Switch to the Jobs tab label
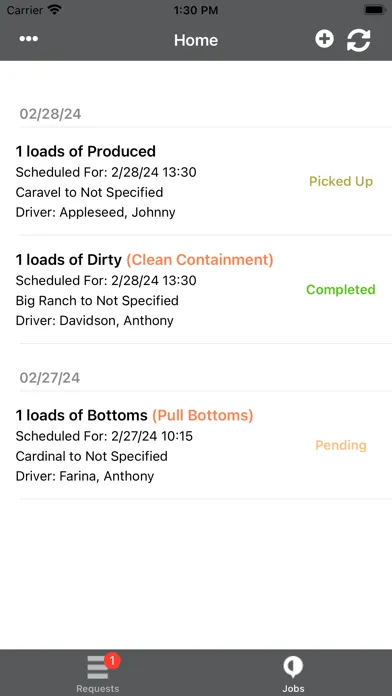392x696 pixels. click(293, 688)
